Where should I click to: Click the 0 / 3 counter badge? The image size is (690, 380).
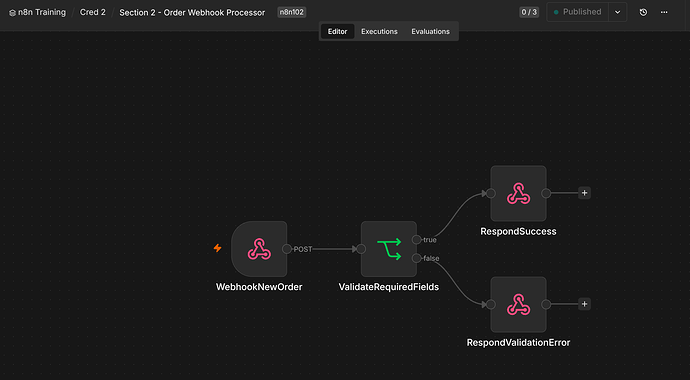[529, 12]
